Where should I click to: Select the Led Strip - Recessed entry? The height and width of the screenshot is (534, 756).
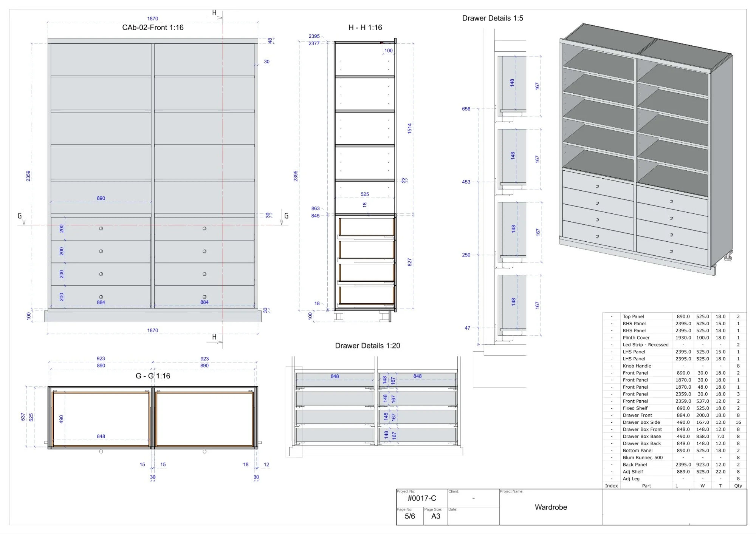coord(645,345)
